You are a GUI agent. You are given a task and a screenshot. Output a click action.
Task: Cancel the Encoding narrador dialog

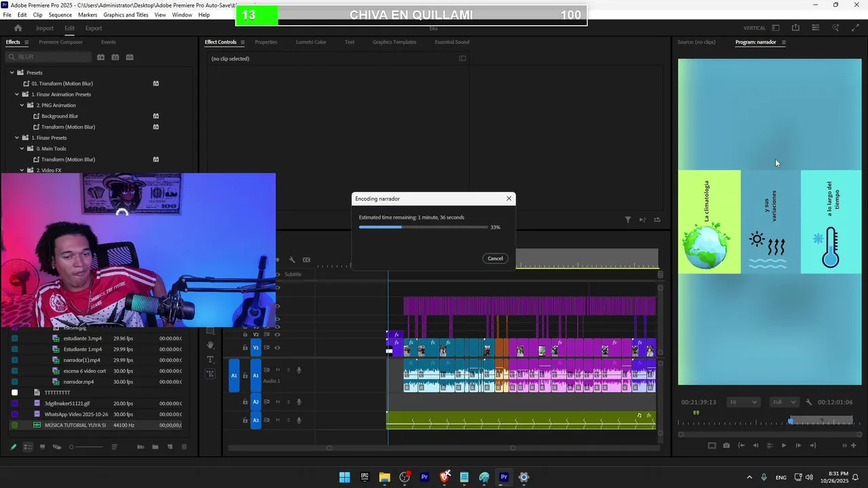[x=495, y=258]
